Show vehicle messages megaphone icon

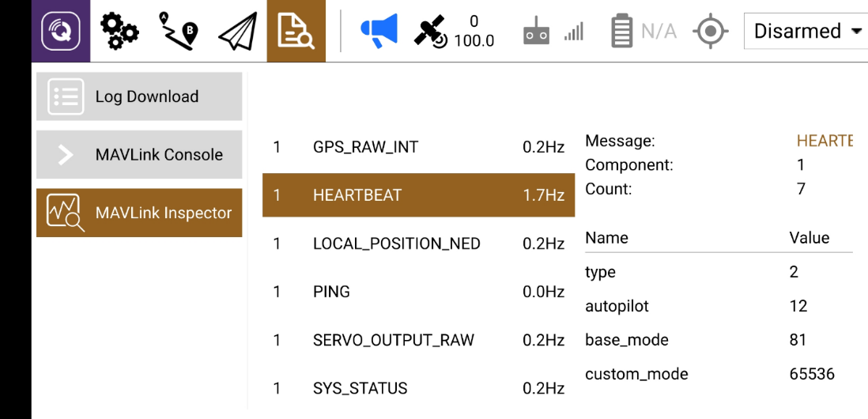[379, 31]
